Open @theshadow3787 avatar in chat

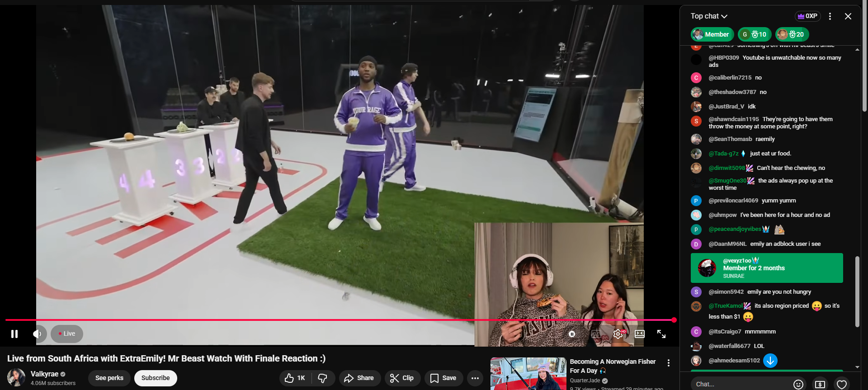[x=696, y=92]
